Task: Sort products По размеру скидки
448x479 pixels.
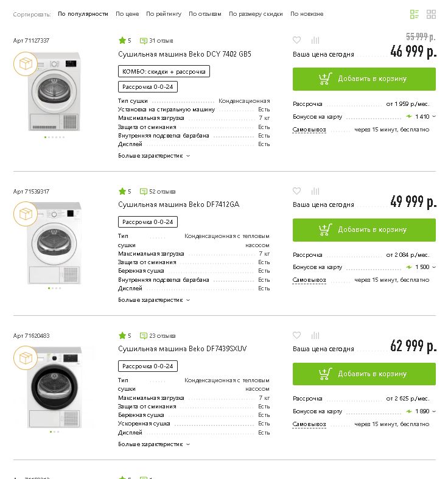Action: [x=256, y=14]
